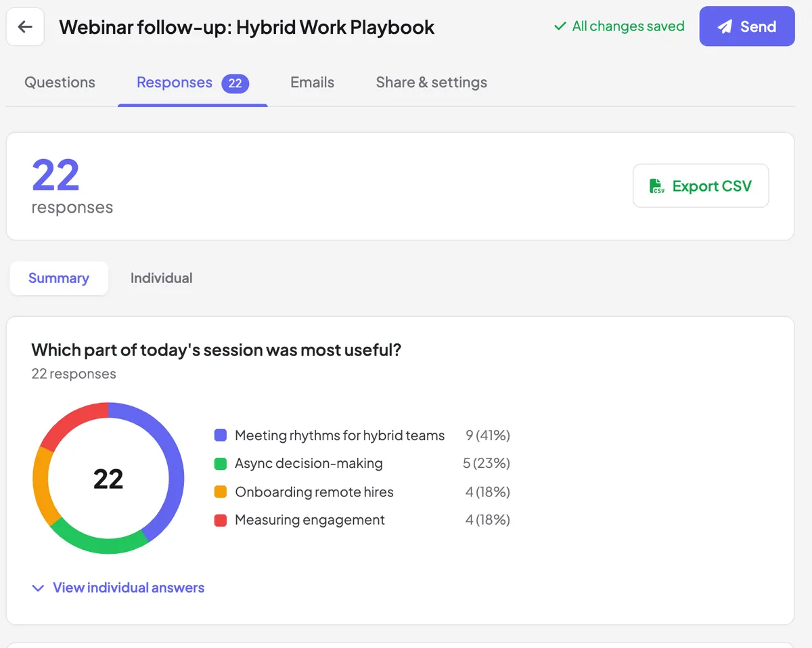
Task: Open Share & settings tab
Action: pos(431,83)
